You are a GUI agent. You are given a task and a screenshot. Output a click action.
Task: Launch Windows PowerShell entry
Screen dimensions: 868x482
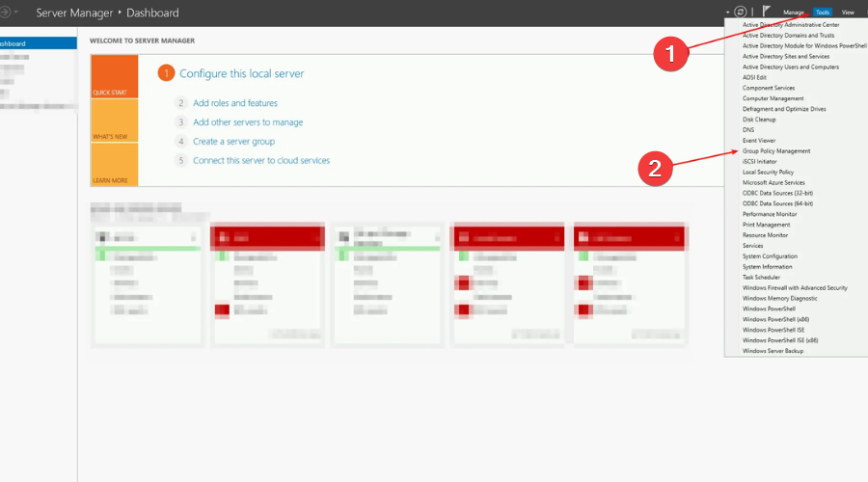[769, 308]
